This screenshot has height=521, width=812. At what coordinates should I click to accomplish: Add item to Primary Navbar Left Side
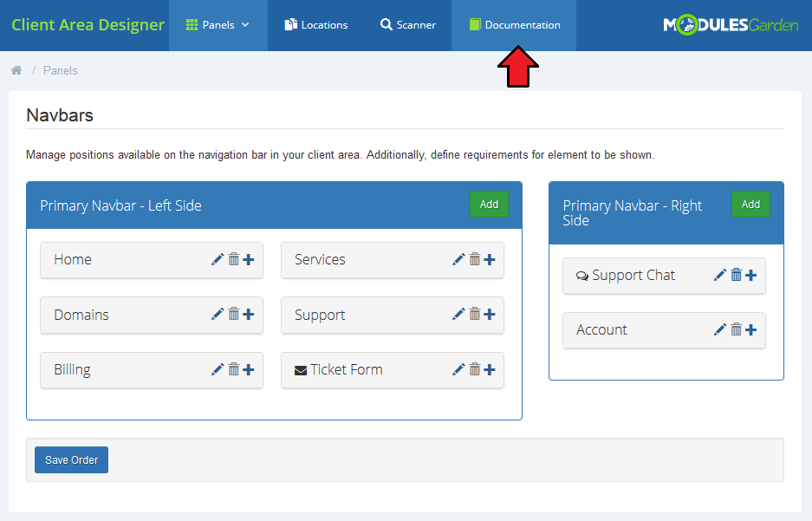(x=489, y=204)
